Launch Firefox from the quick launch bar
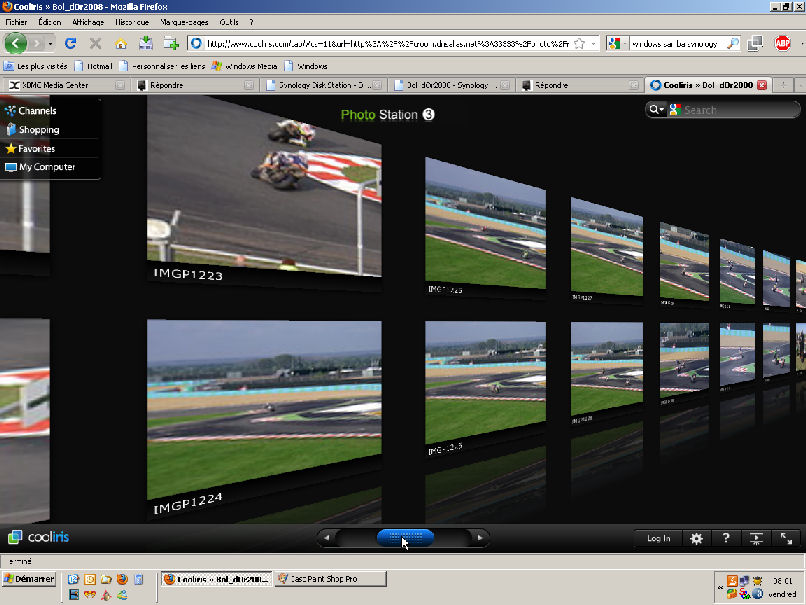Screen dimensions: 806x605 point(122,579)
